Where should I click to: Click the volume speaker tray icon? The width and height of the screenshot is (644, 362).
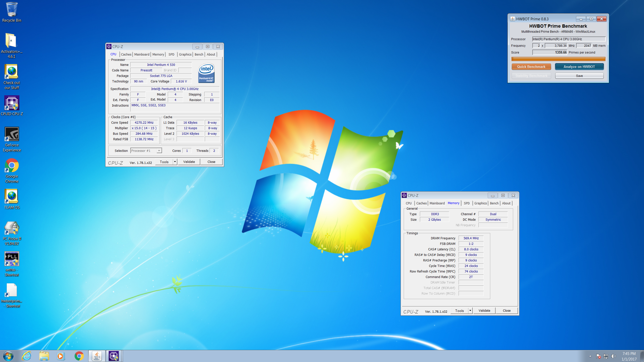point(614,356)
